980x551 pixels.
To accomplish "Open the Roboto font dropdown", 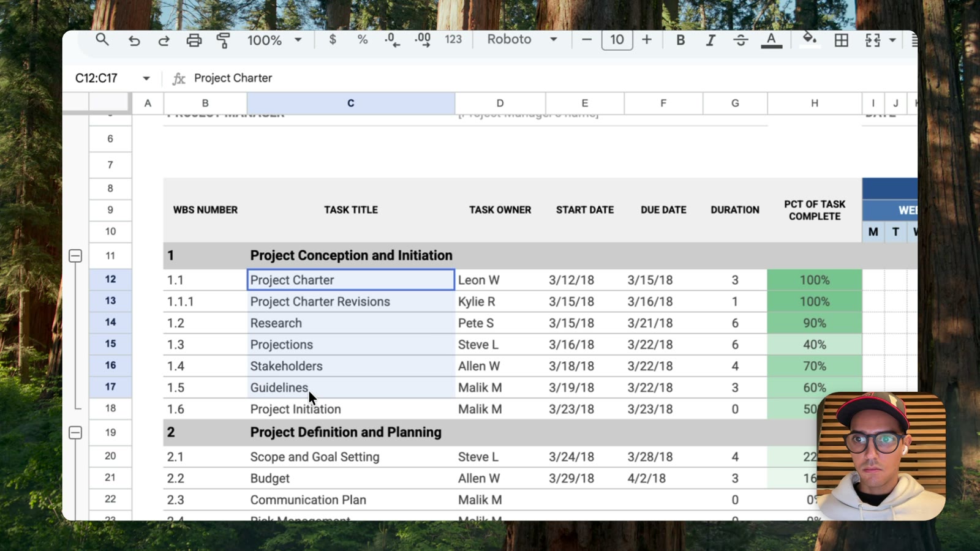I will [x=522, y=40].
